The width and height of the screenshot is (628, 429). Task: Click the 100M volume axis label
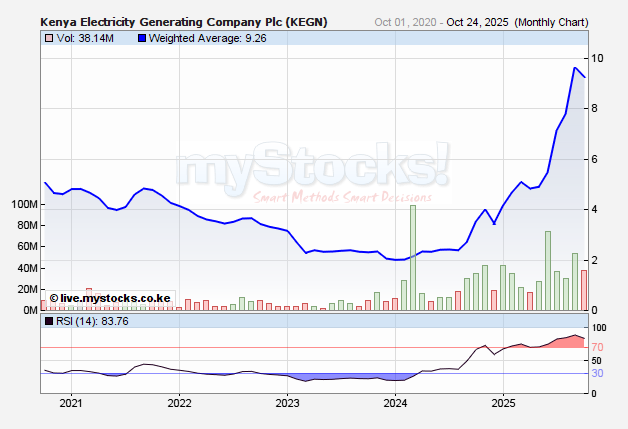[23, 204]
